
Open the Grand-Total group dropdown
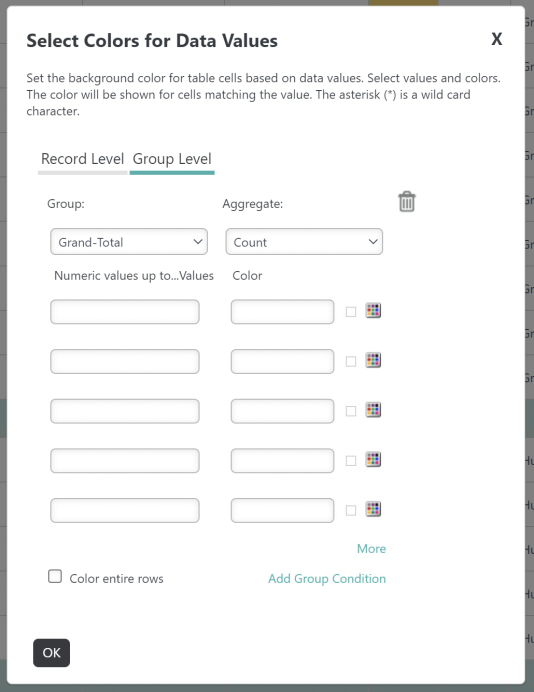[129, 242]
